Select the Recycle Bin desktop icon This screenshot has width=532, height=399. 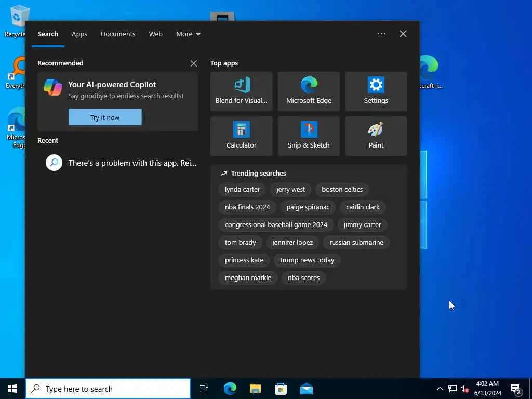pyautogui.click(x=15, y=21)
